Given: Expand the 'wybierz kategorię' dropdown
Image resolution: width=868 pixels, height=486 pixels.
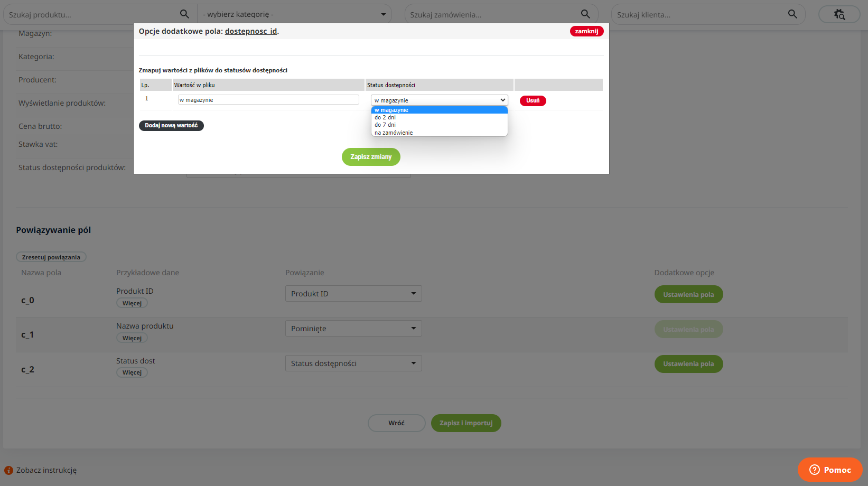Looking at the screenshot, I should point(294,14).
